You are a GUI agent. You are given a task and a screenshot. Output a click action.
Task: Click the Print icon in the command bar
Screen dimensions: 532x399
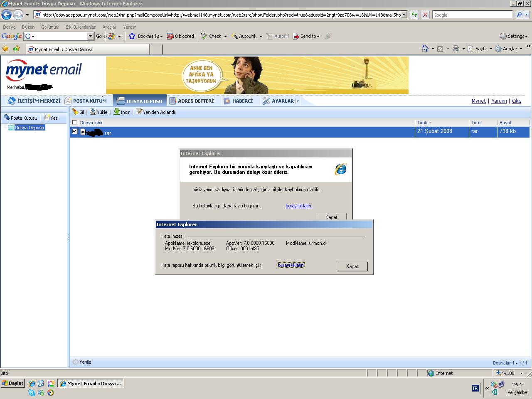pos(456,49)
